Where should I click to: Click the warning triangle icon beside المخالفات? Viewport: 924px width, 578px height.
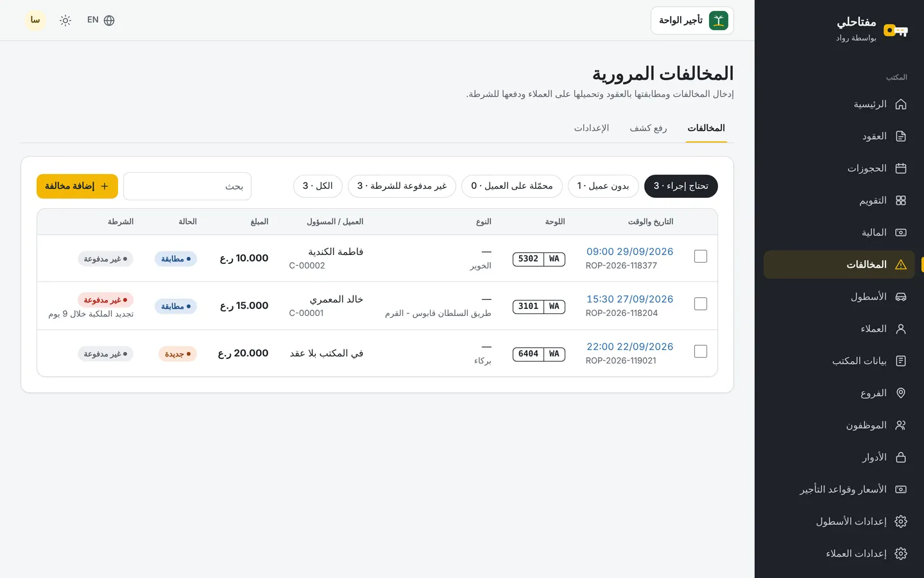[x=901, y=265]
